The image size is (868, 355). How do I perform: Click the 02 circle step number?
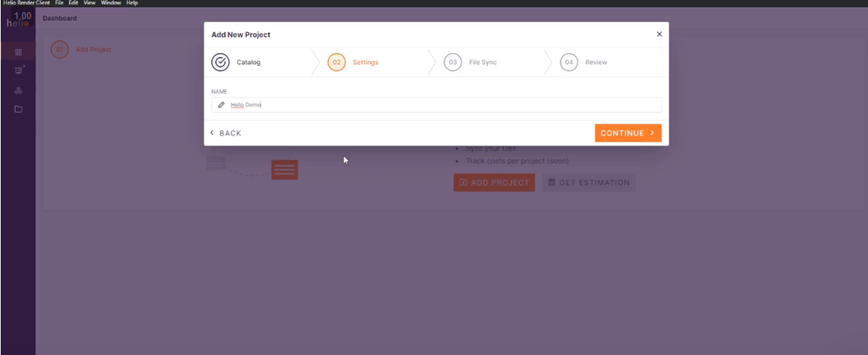coord(337,62)
